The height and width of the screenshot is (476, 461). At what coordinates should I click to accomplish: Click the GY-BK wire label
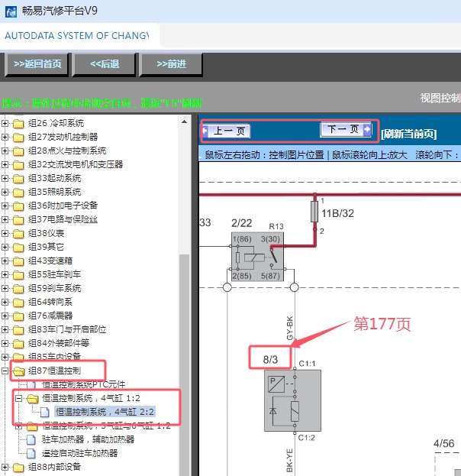[x=290, y=329]
